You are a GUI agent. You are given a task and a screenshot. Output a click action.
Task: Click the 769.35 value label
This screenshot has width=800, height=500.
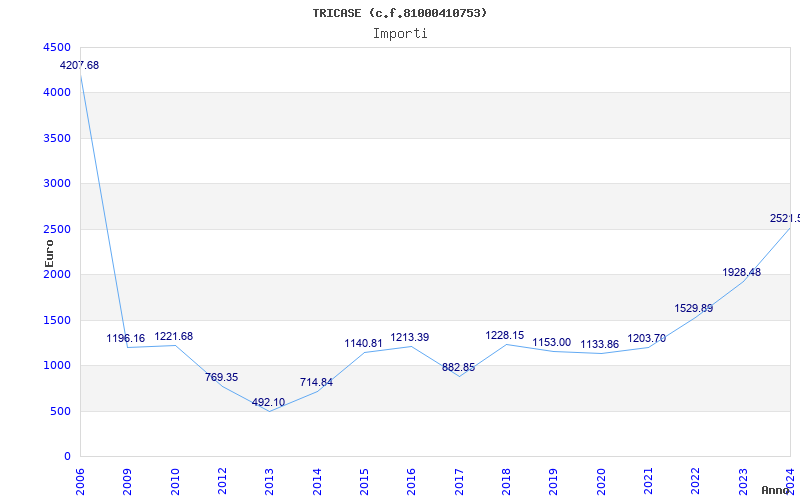[221, 377]
